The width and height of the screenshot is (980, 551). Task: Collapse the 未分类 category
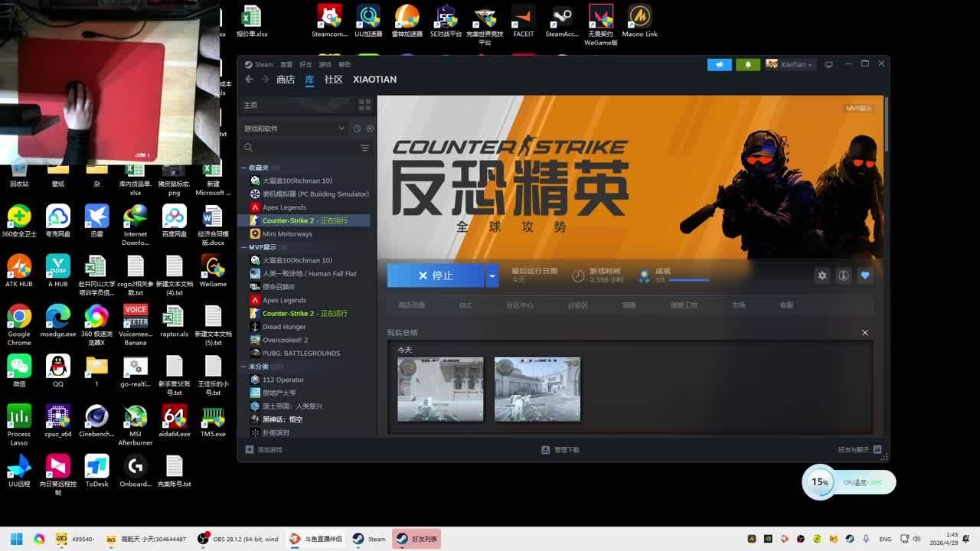(x=244, y=367)
